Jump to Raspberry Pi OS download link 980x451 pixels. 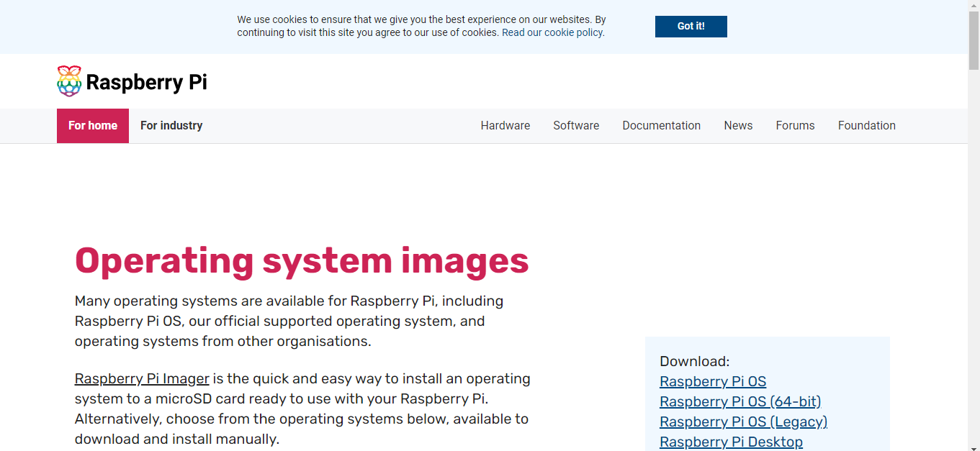pos(713,382)
